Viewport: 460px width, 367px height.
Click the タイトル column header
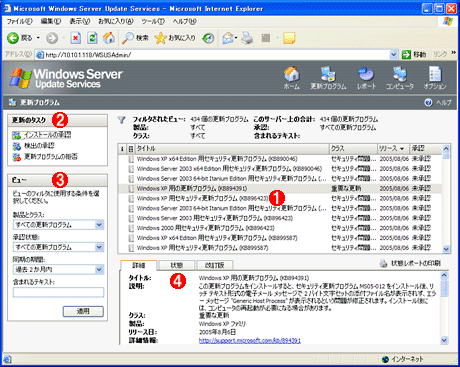(x=232, y=149)
